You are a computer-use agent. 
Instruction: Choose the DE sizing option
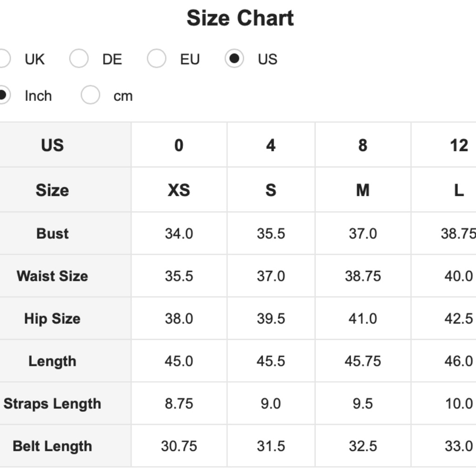[79, 59]
